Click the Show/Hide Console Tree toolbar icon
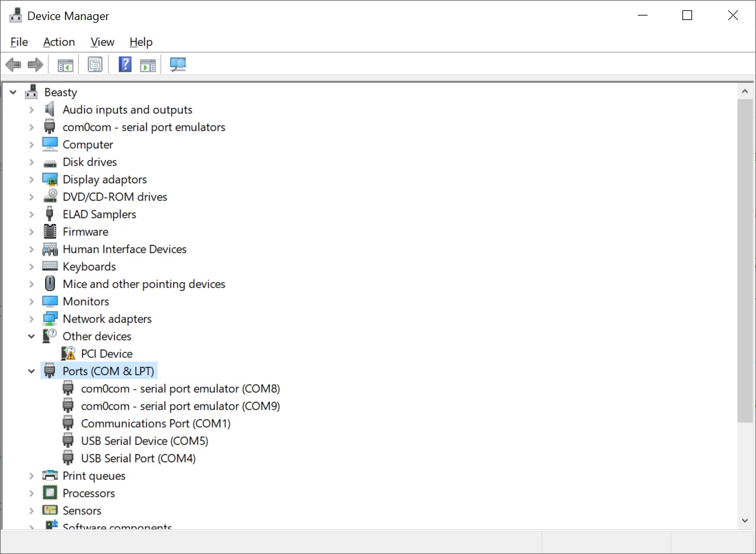756x554 pixels. pyautogui.click(x=65, y=65)
